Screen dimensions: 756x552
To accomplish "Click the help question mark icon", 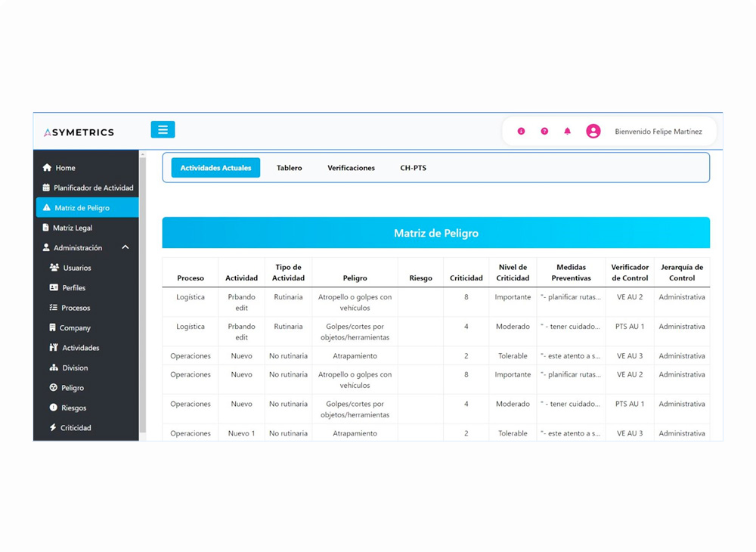I will point(544,132).
